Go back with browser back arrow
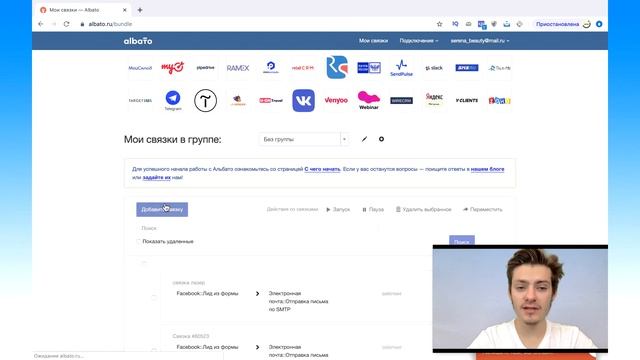The height and width of the screenshot is (360, 640). 40,24
